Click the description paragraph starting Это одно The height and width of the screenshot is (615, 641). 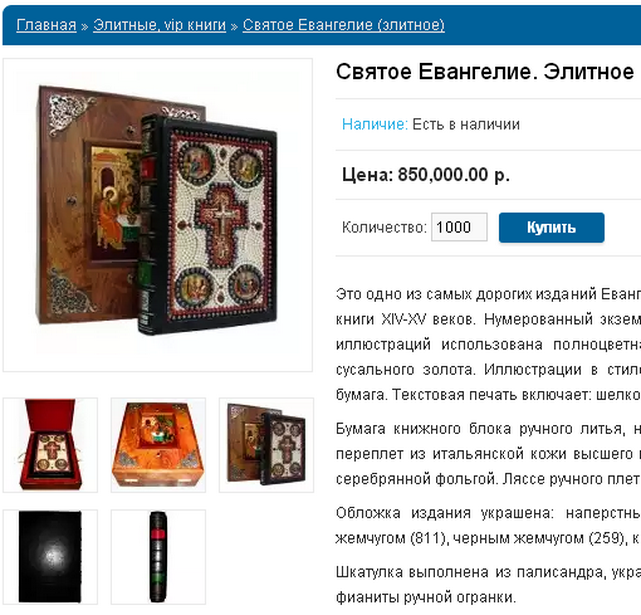tap(488, 344)
